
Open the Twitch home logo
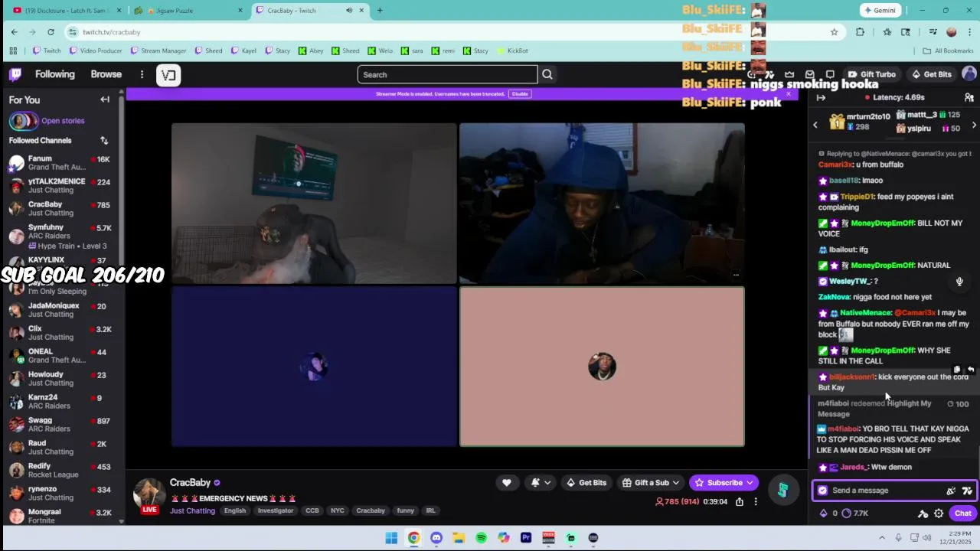click(15, 74)
